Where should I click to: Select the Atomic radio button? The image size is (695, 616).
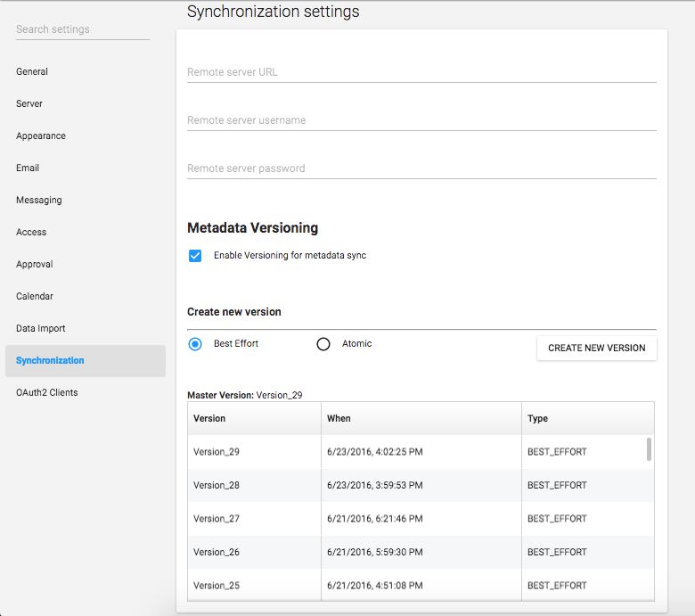[x=323, y=344]
